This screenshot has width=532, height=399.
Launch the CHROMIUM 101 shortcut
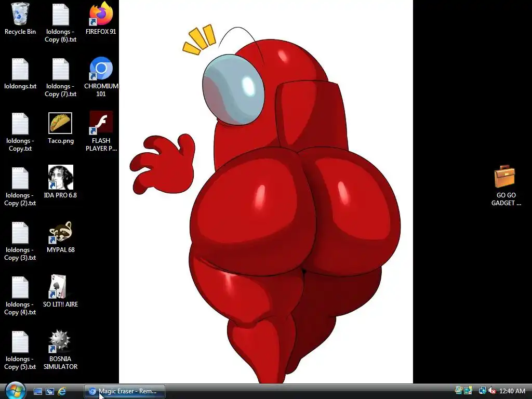point(101,77)
